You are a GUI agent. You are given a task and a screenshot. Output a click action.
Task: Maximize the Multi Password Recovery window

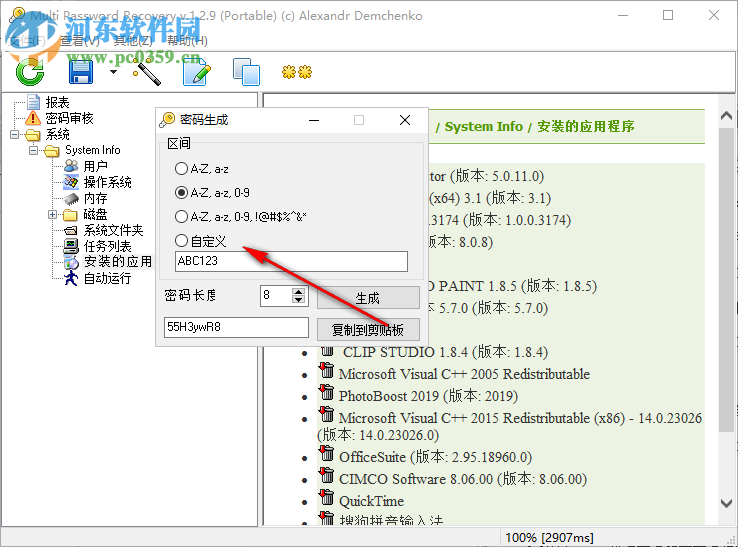click(668, 16)
